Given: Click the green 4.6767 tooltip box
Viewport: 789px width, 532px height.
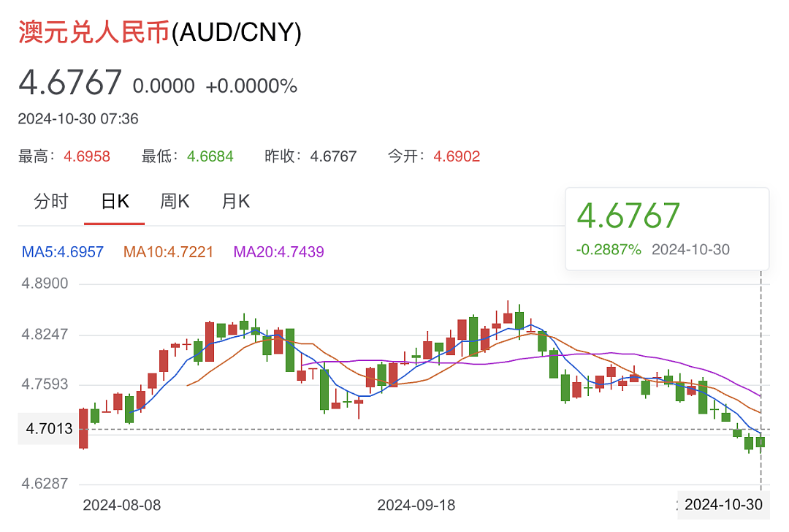Looking at the screenshot, I should click(666, 229).
